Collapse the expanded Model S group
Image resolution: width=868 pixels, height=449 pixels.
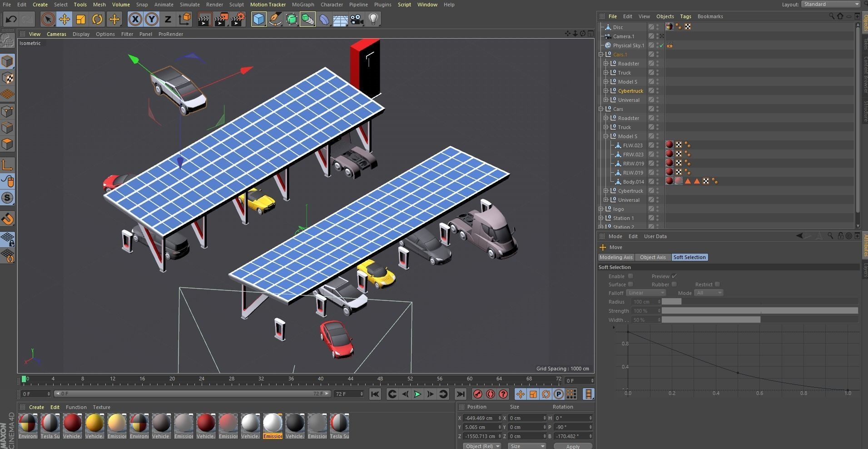(606, 136)
